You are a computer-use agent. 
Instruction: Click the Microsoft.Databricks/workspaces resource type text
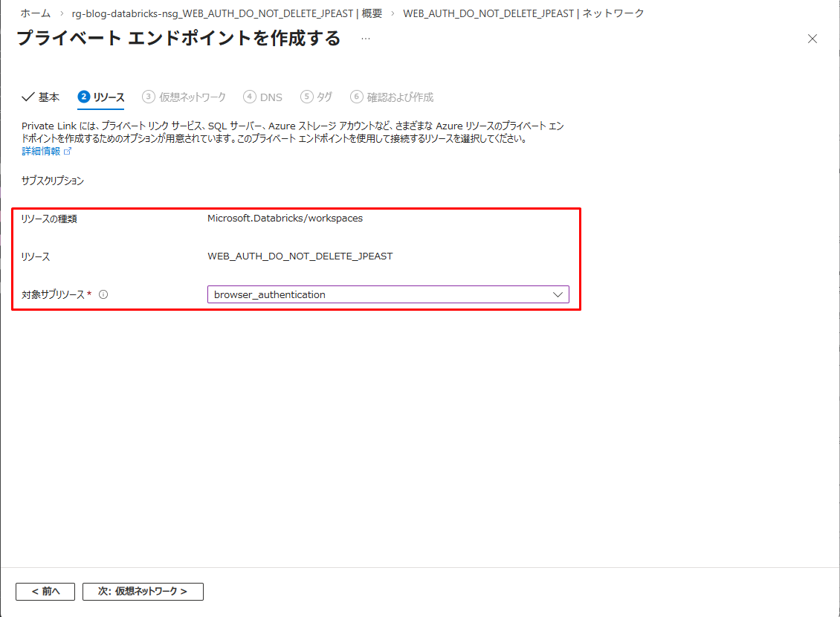(285, 219)
